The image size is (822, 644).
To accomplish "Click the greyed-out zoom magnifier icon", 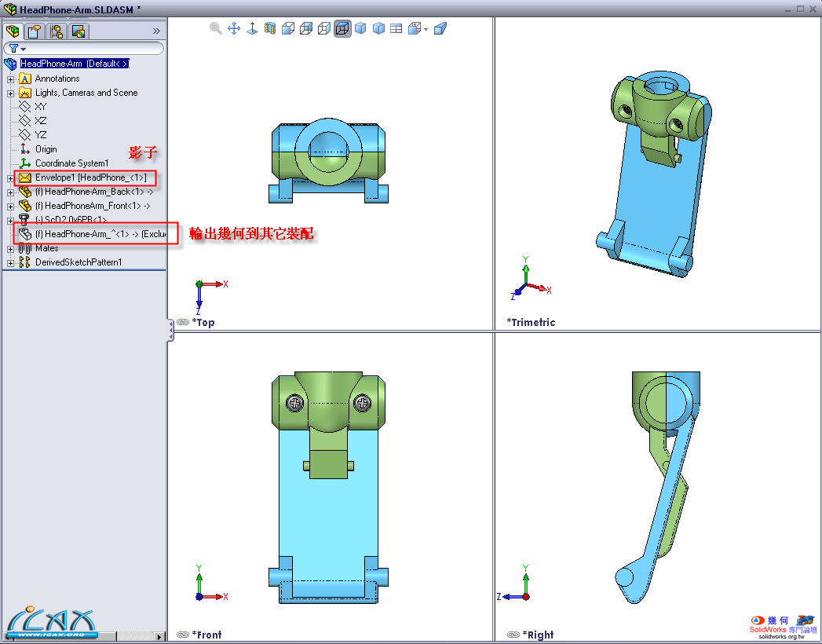I will coord(216,28).
